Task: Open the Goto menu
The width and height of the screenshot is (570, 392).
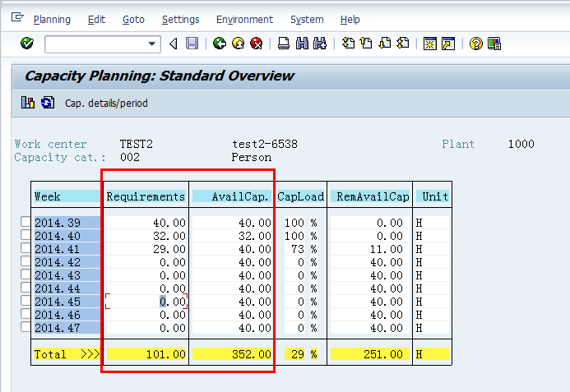Action: [x=133, y=19]
